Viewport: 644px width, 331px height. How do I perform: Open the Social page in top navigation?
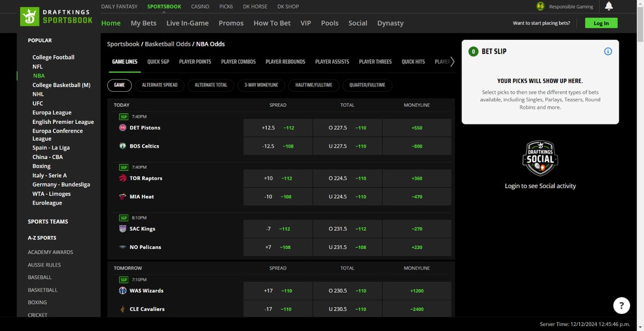[358, 23]
